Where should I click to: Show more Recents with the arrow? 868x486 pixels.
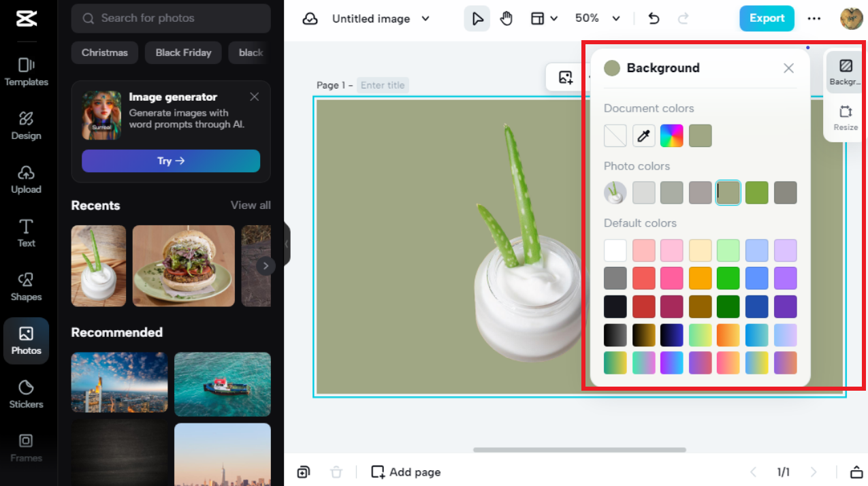(266, 266)
